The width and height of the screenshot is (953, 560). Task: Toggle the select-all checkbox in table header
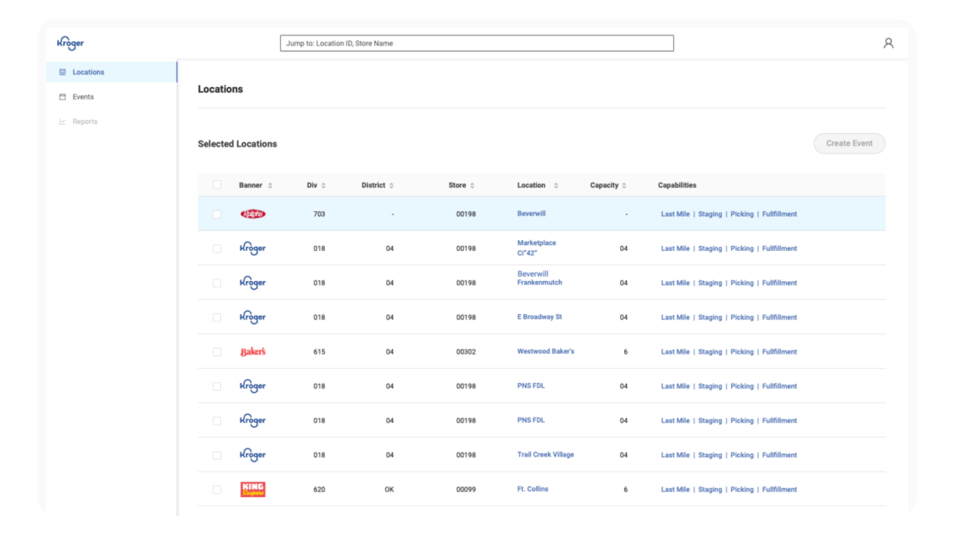(217, 185)
